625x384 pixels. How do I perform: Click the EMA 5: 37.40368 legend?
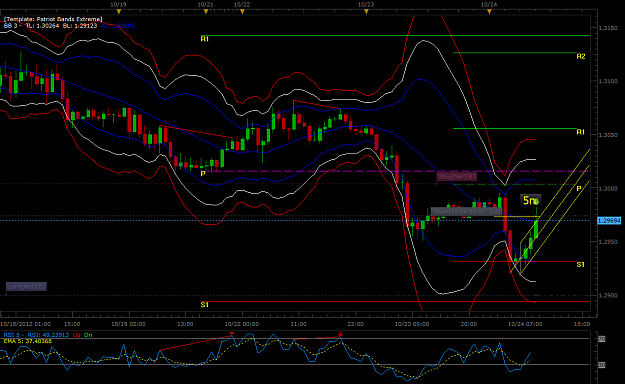click(x=28, y=341)
